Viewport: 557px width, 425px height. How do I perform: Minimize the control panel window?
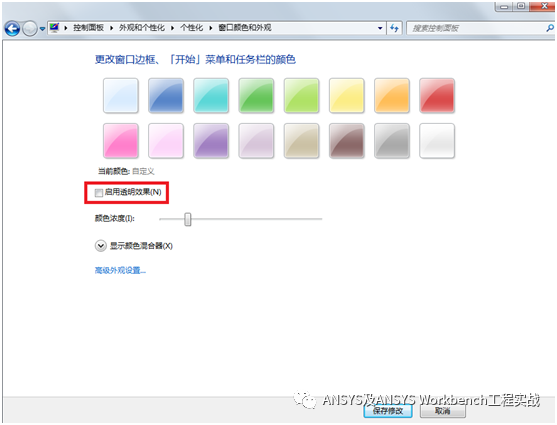tap(504, 6)
